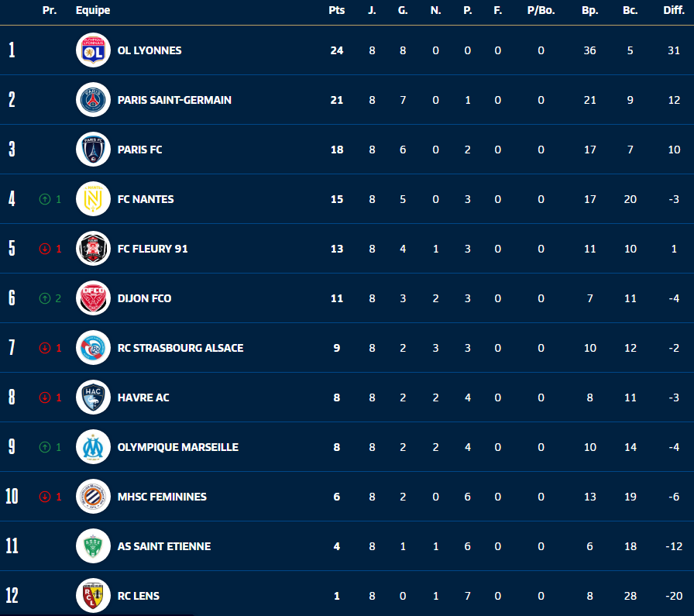This screenshot has height=616, width=694.
Task: Click the Paris Saint-Germain crest
Action: click(x=93, y=100)
